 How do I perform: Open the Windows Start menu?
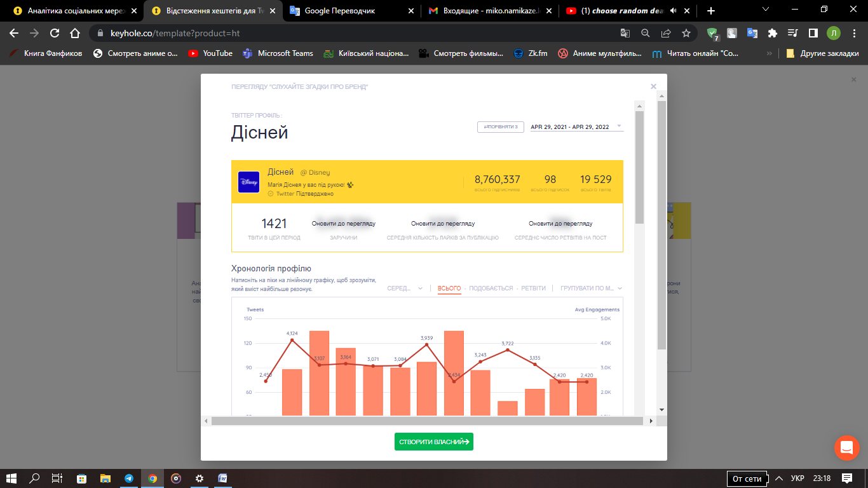click(x=12, y=478)
